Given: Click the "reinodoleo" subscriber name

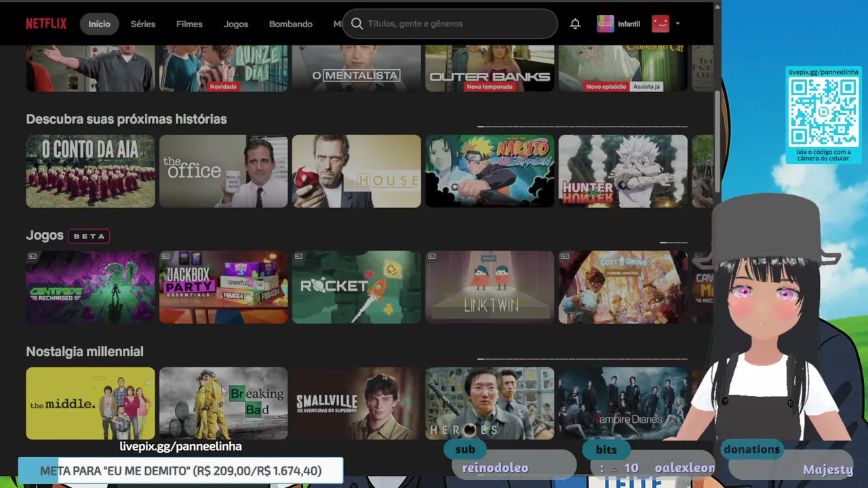Looking at the screenshot, I should point(495,468).
